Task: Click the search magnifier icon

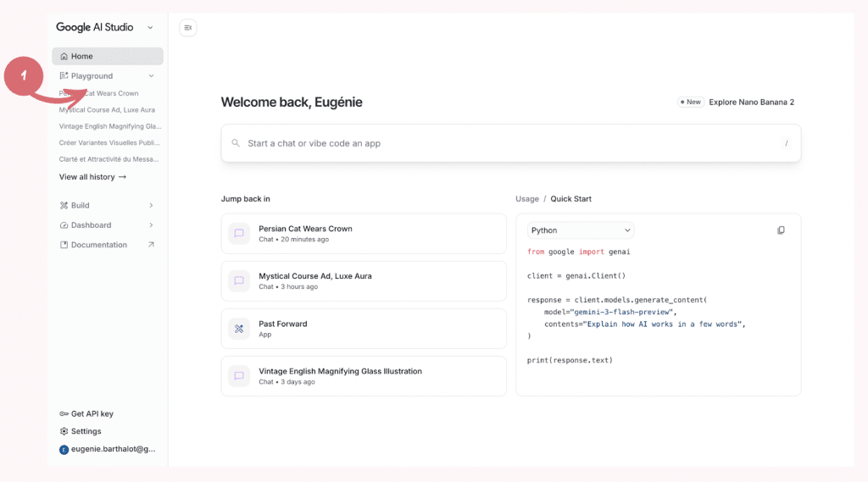Action: 236,143
